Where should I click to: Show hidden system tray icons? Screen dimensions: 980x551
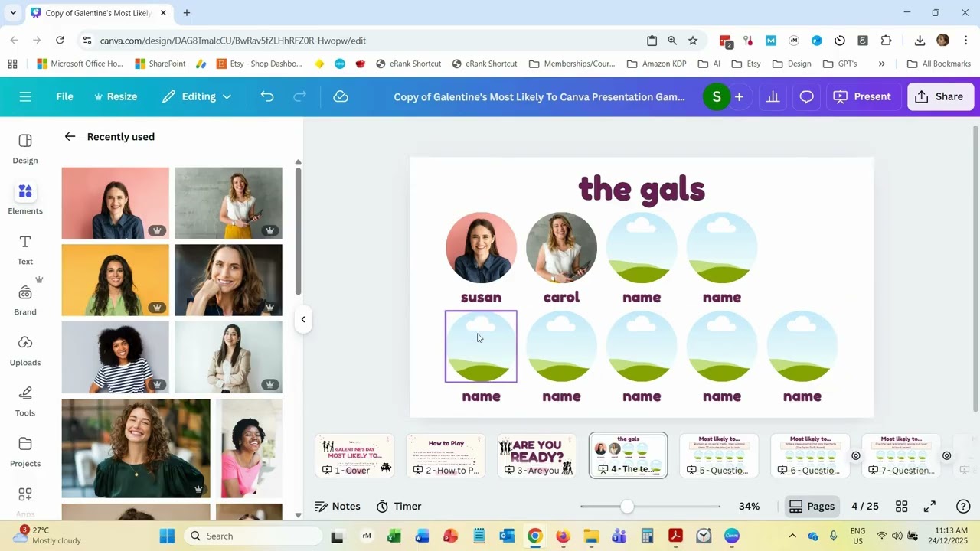point(792,536)
